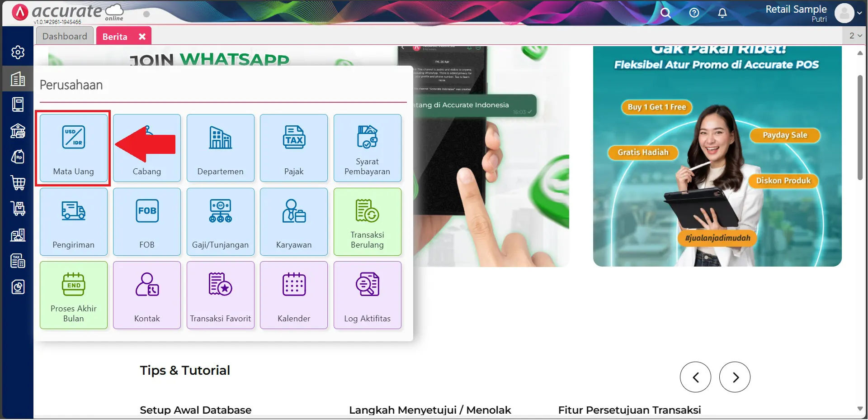868x420 pixels.
Task: Open the Kalender tile
Action: (x=294, y=295)
